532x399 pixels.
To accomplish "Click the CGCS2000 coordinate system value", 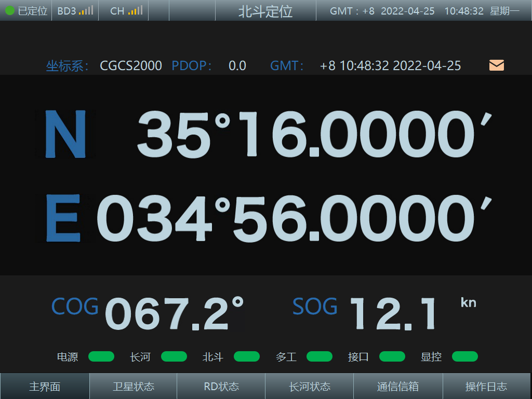I will [x=130, y=65].
